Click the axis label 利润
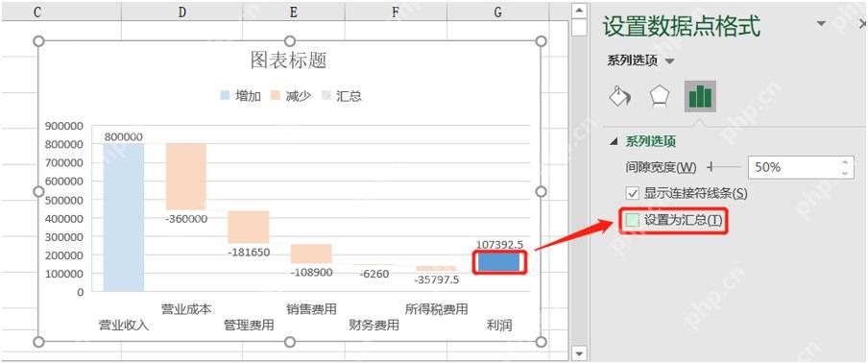The image size is (868, 364). point(498,326)
